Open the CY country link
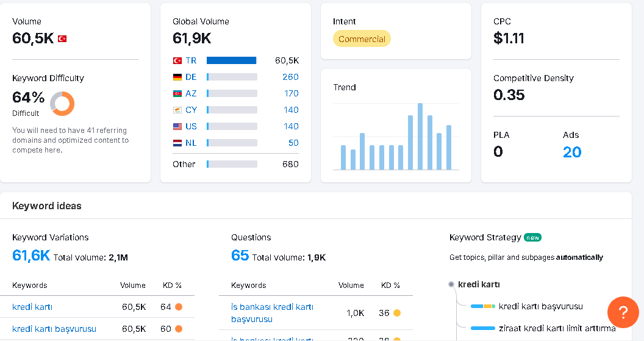The image size is (644, 341). coord(191,110)
